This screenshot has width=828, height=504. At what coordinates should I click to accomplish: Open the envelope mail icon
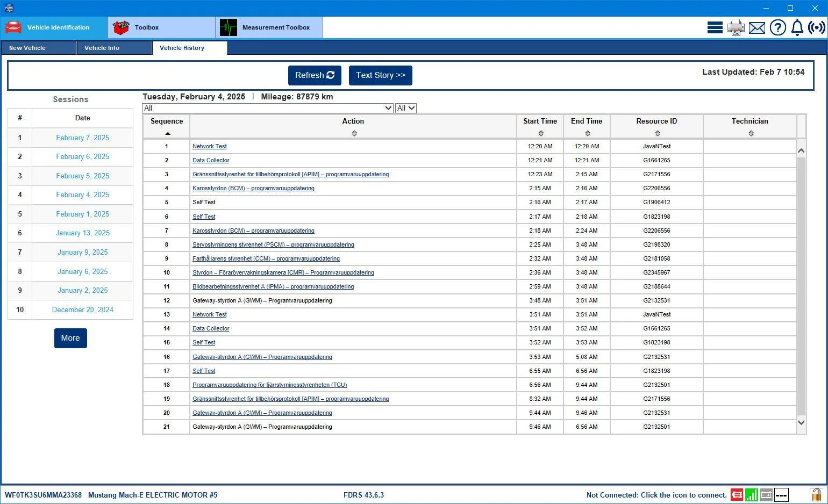[x=756, y=27]
